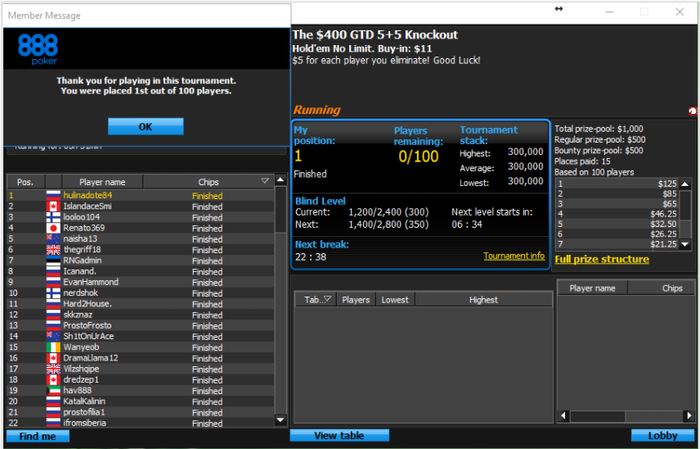
Task: Click the Find me button
Action: click(38, 436)
